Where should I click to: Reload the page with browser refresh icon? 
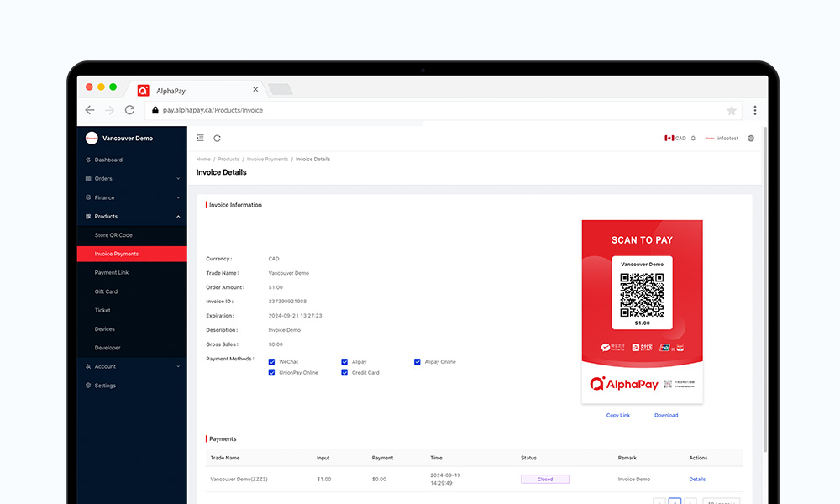129,110
